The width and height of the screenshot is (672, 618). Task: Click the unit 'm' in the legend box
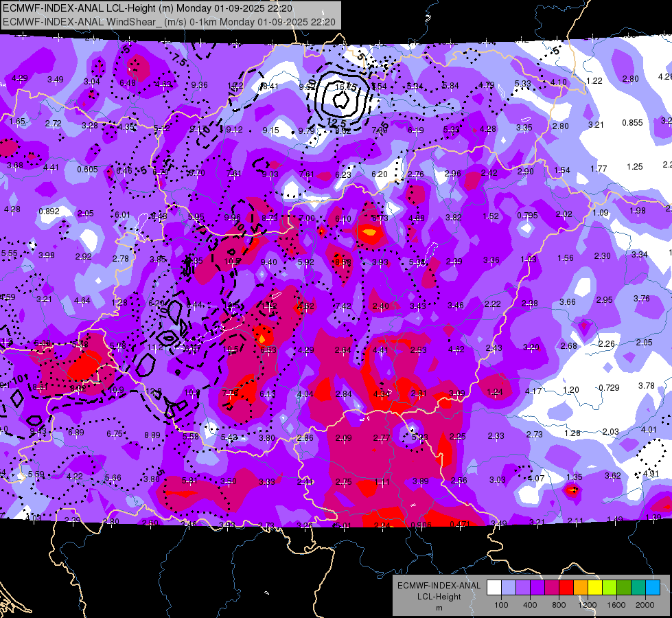coord(439,608)
